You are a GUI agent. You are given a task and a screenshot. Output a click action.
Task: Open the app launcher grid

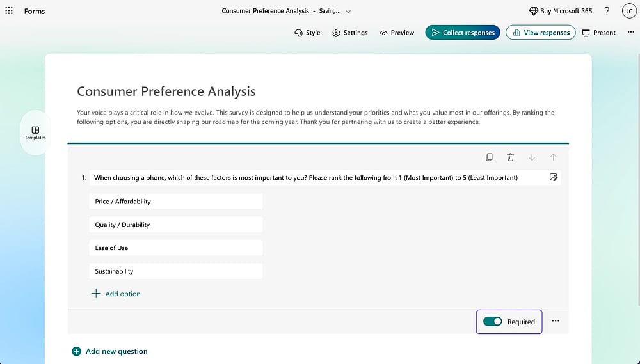pyautogui.click(x=9, y=11)
